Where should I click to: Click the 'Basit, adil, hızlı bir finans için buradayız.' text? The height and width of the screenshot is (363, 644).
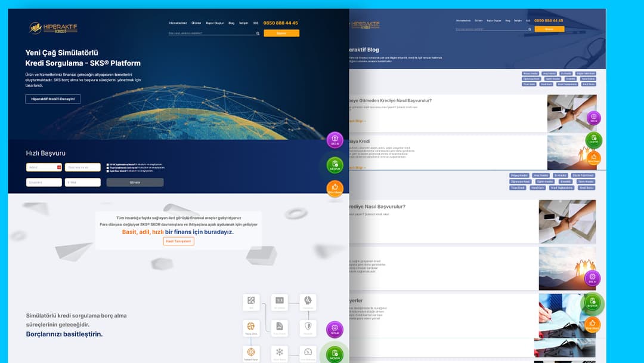(178, 232)
